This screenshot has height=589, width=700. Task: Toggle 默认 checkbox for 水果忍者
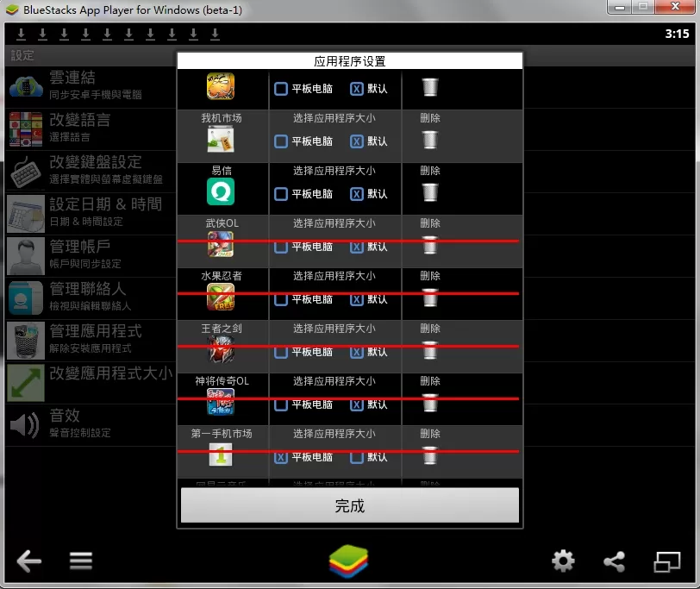point(356,299)
